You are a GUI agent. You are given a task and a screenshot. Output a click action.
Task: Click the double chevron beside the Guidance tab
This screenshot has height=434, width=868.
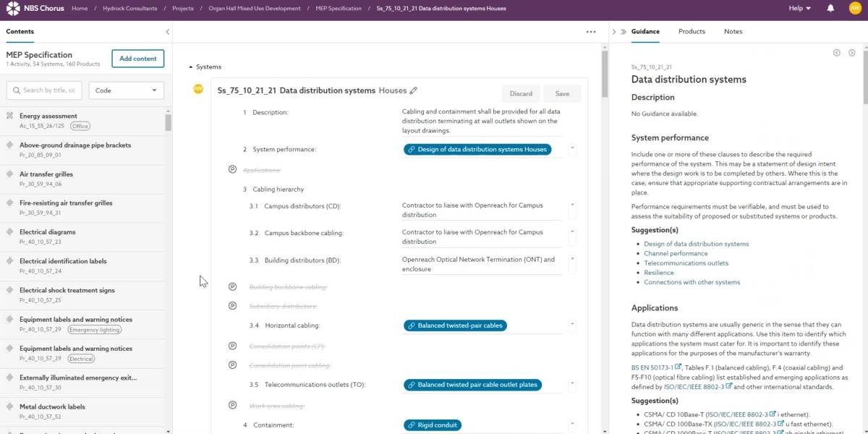coord(624,32)
